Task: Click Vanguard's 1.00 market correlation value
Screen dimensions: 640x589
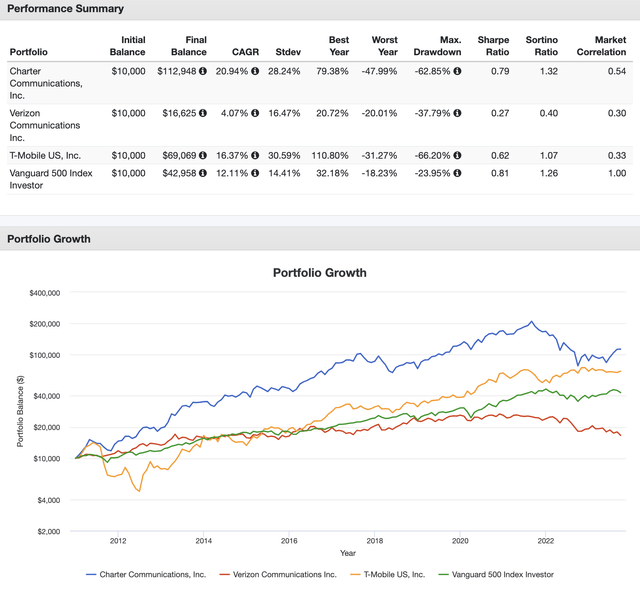Action: point(617,173)
